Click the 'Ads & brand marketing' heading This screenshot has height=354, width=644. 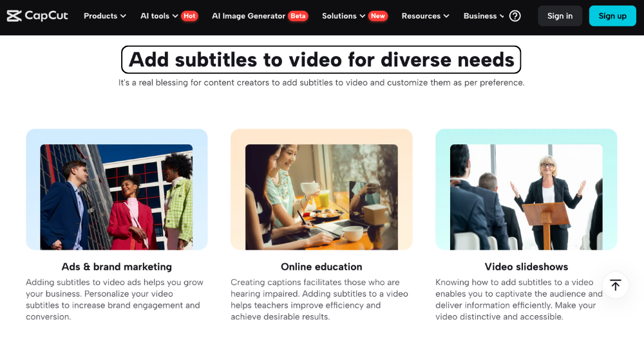click(117, 267)
